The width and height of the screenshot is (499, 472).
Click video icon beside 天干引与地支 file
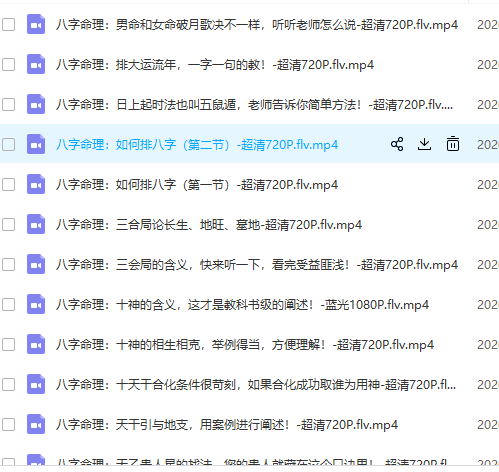(x=36, y=424)
